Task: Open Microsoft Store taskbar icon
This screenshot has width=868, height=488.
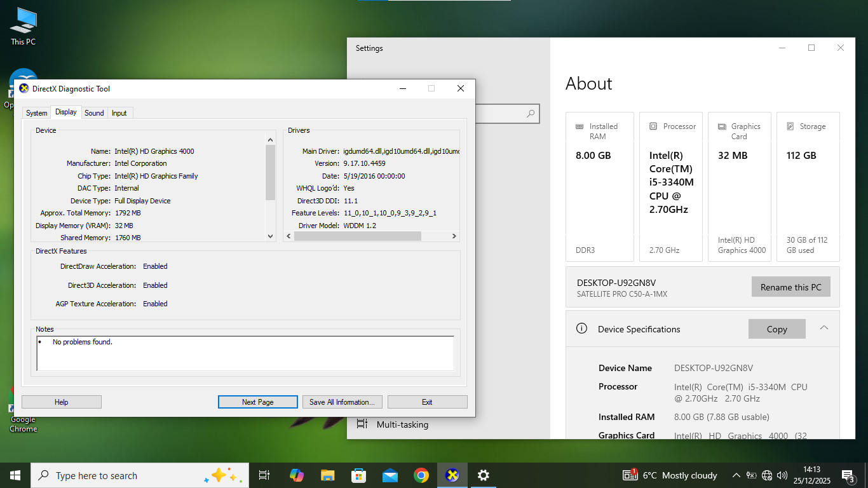Action: click(x=358, y=475)
